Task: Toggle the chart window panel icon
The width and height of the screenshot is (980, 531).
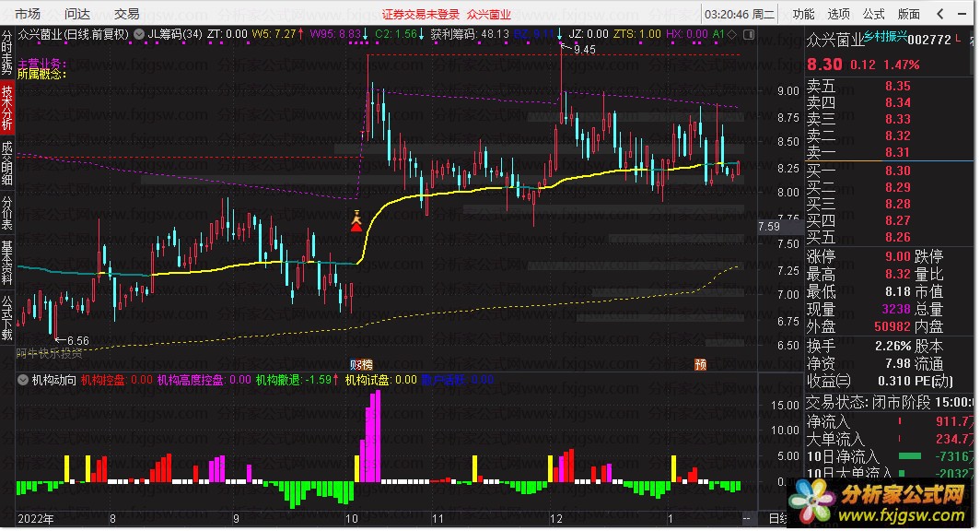Action: (748, 34)
